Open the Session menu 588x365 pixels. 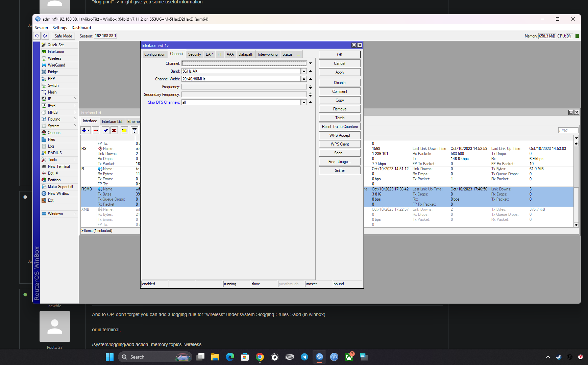click(x=41, y=28)
